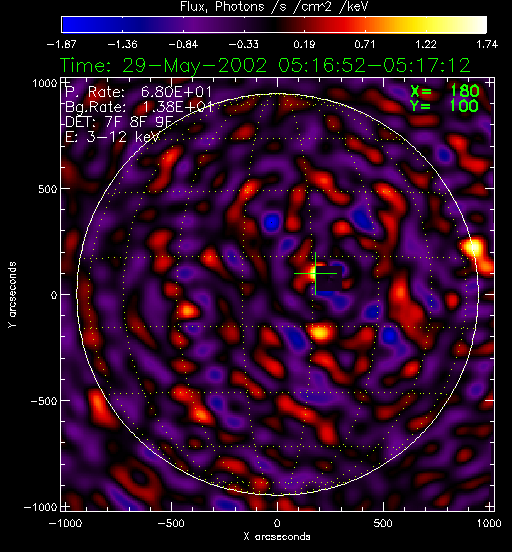Click the bright hotspot at right solar limb
The height and width of the screenshot is (552, 512).
tap(474, 247)
